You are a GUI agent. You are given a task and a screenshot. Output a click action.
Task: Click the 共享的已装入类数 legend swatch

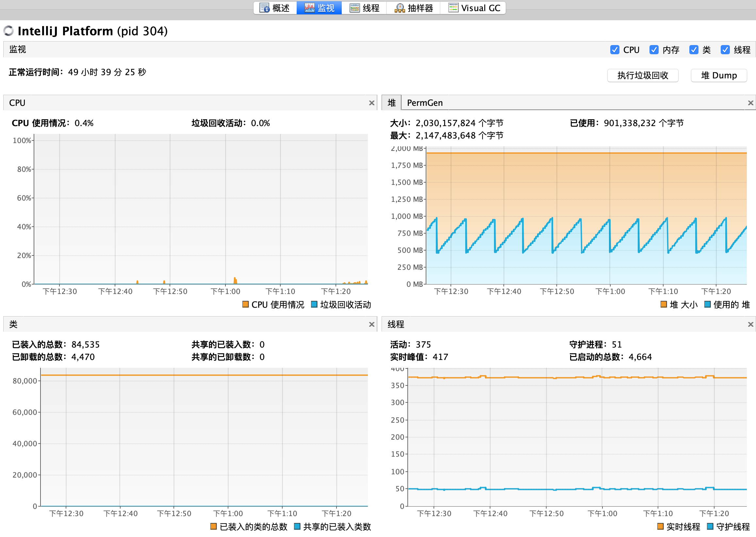coord(297,526)
